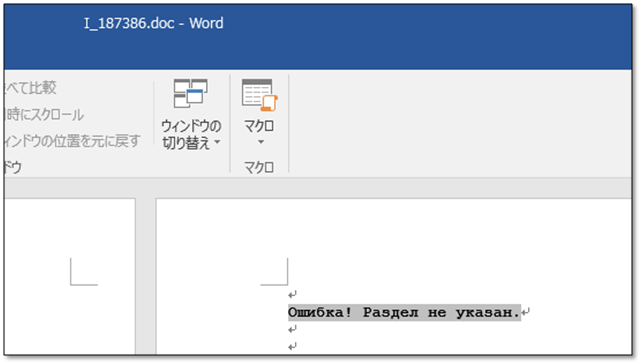641x364 pixels.
Task: Click the word Раздел in highlighted text
Action: click(391, 312)
